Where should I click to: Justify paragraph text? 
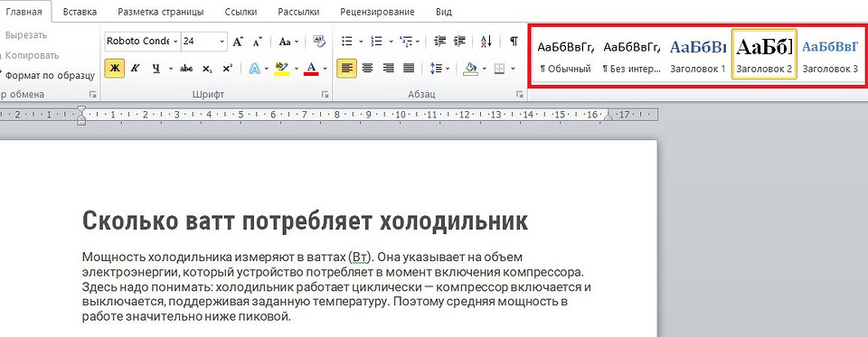point(409,69)
